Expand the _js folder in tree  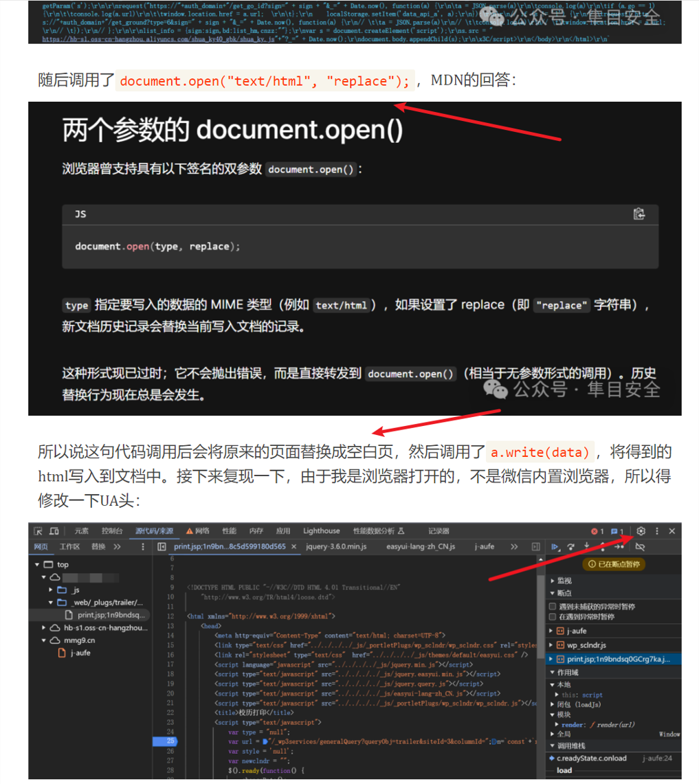51,590
